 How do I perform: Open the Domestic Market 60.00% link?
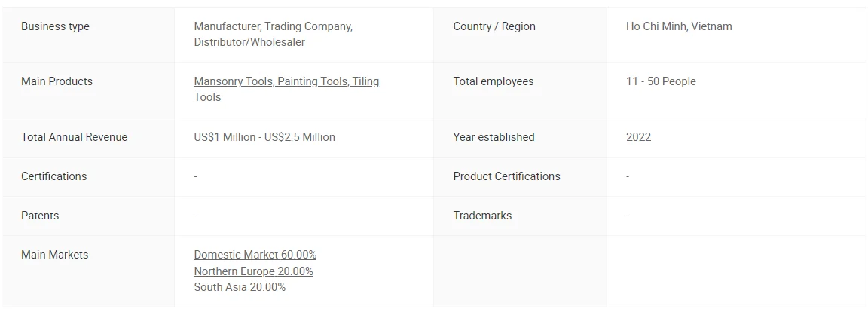point(255,255)
